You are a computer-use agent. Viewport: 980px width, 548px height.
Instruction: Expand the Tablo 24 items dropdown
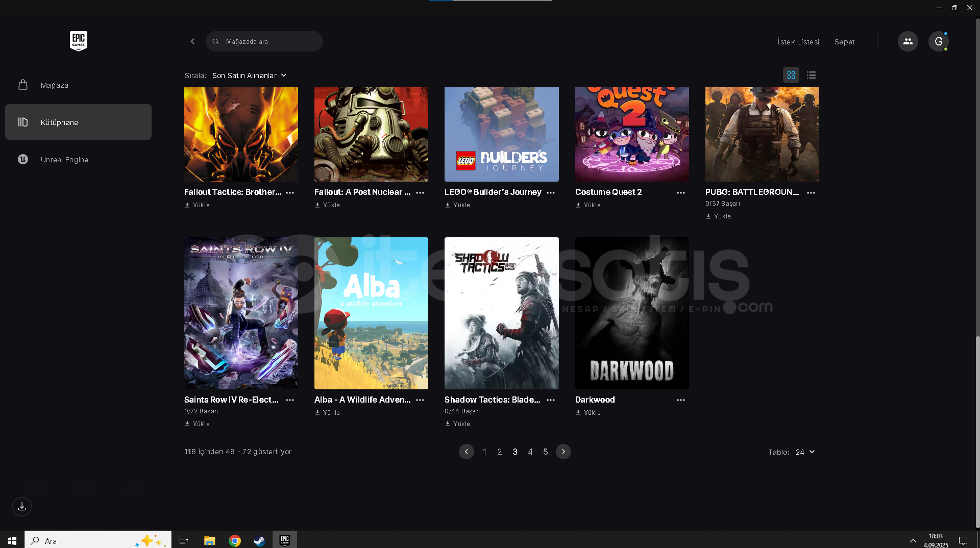coord(805,452)
